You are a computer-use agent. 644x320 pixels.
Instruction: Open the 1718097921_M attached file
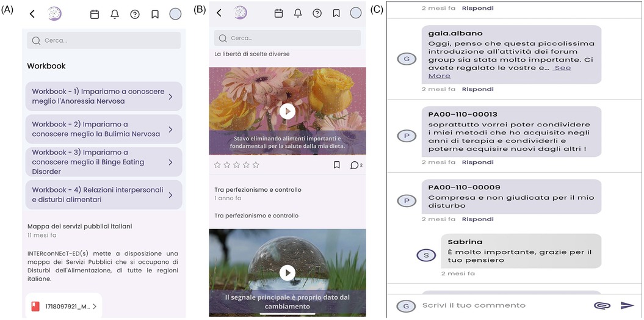63,305
